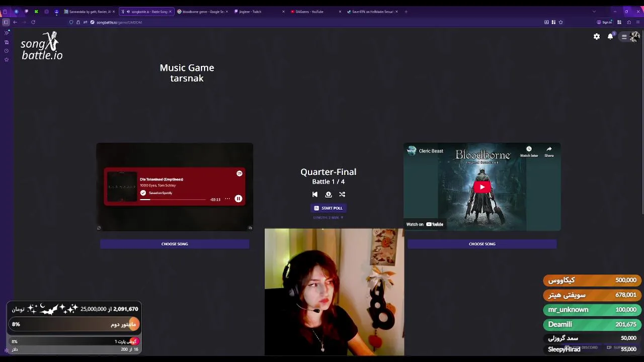The image size is (644, 362).
Task: Open the browser extensions icon
Action: point(629,22)
